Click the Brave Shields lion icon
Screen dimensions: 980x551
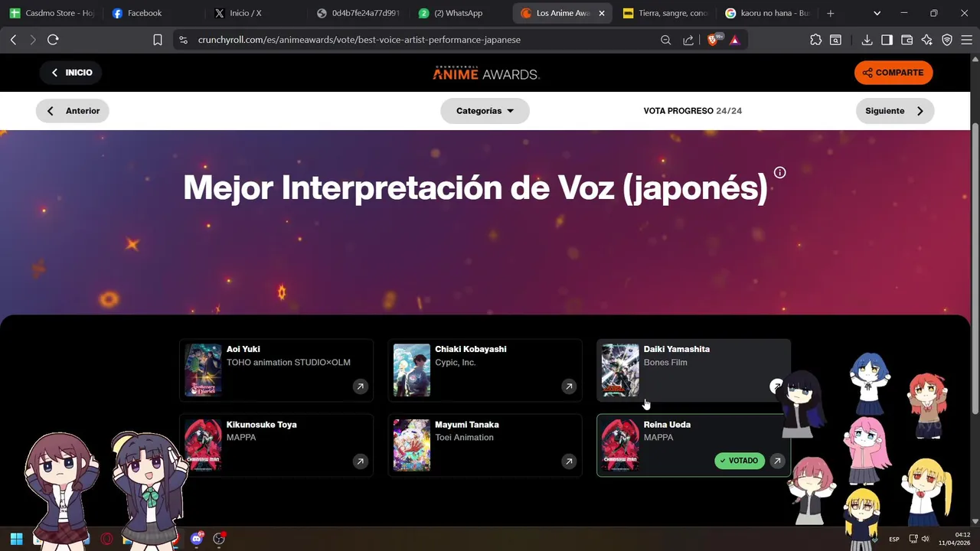713,40
